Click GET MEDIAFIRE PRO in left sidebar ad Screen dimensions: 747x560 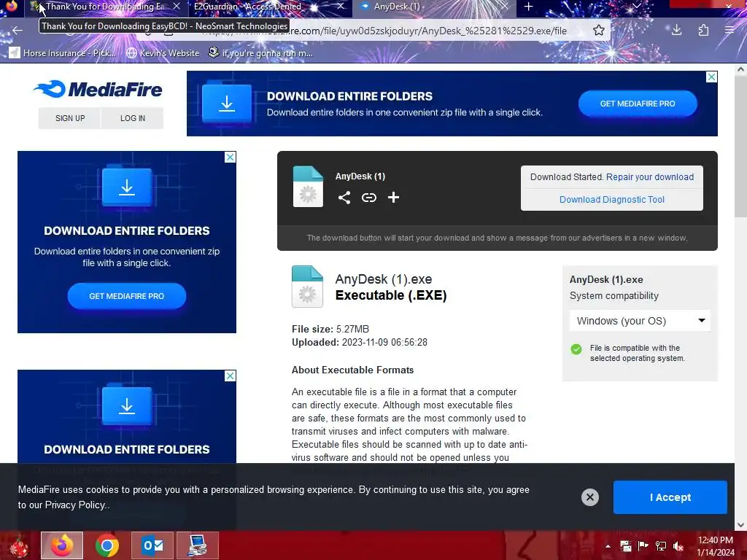point(127,296)
